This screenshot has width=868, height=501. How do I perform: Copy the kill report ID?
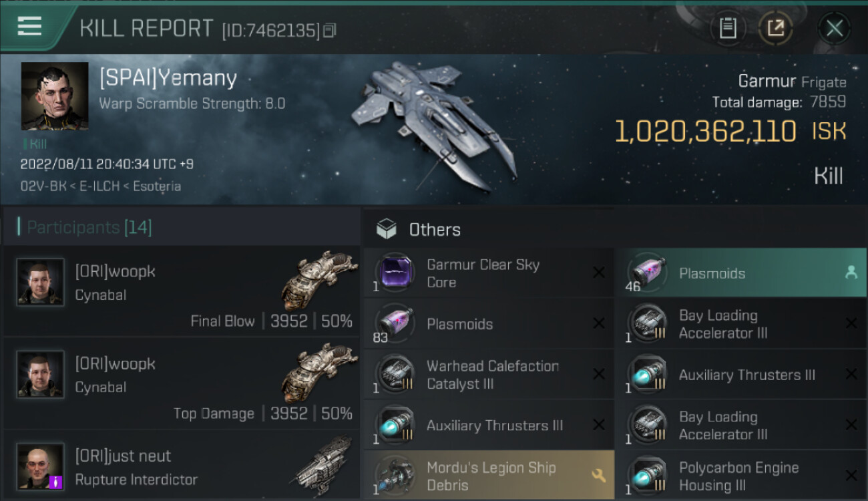pos(330,31)
